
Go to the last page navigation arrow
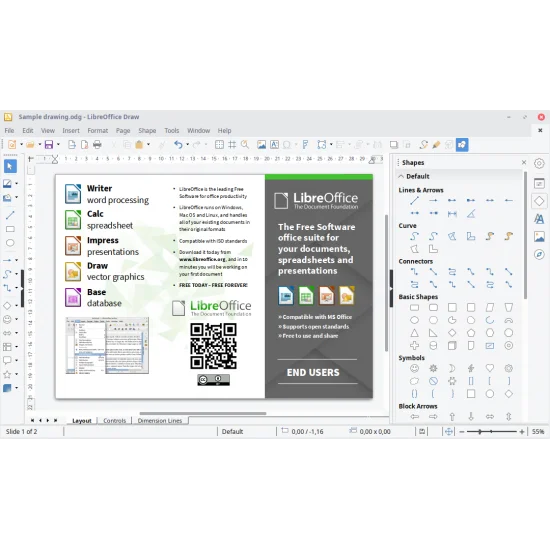[55, 420]
